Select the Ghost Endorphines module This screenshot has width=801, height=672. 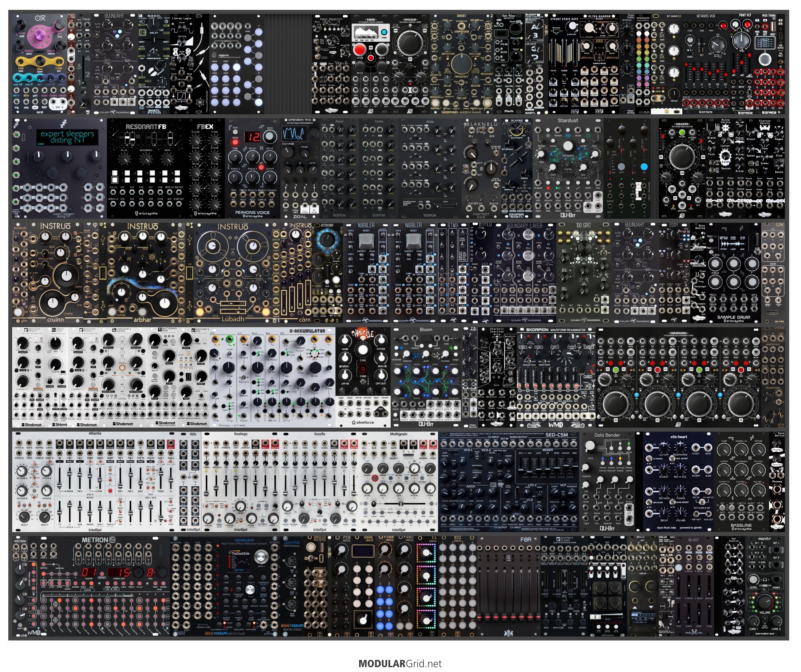coord(462,64)
